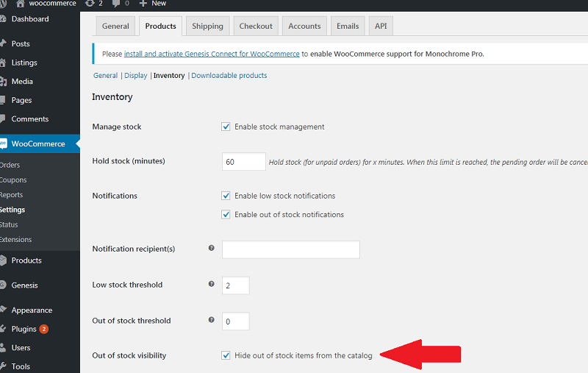The width and height of the screenshot is (588, 373).
Task: Open the General settings tab
Action: [x=115, y=26]
